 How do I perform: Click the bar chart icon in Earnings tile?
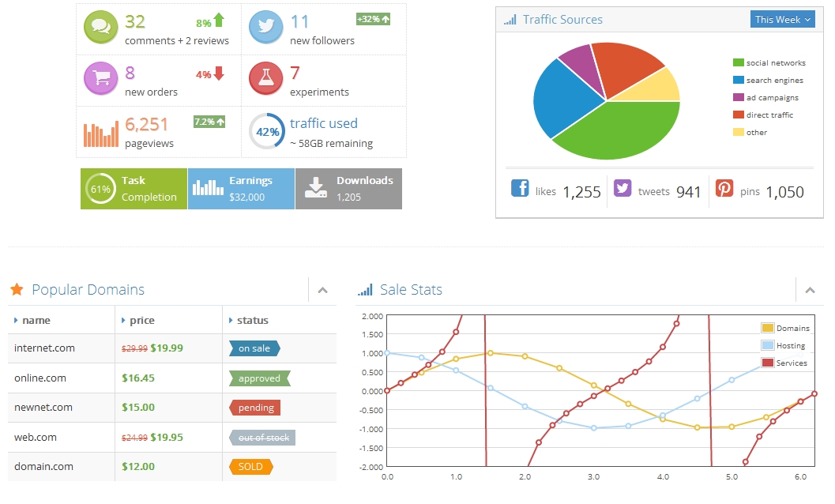coord(208,187)
